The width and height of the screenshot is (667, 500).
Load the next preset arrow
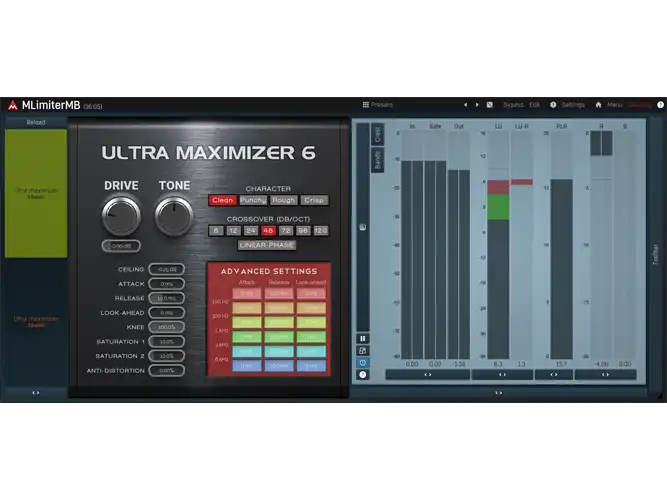(477, 105)
